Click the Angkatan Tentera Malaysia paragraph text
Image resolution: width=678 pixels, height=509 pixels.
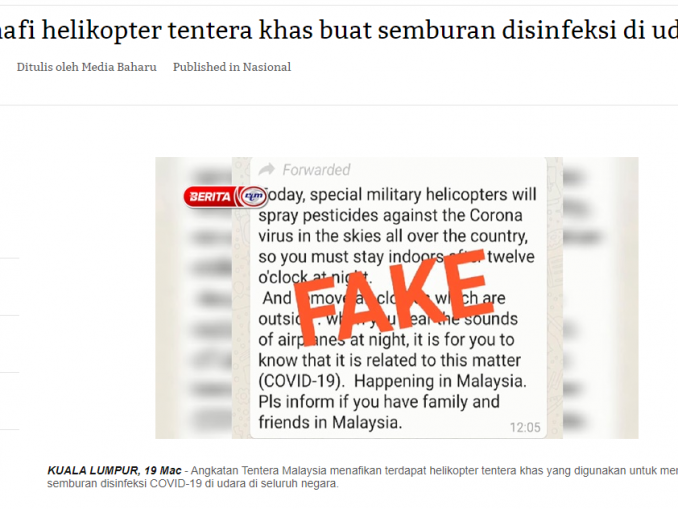point(434,471)
